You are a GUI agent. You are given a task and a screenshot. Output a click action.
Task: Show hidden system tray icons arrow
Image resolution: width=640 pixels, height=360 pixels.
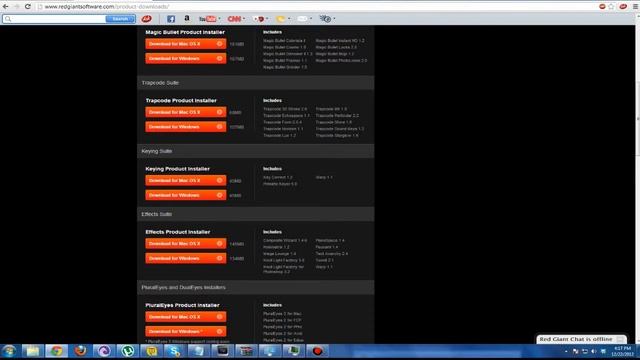pyautogui.click(x=566, y=351)
